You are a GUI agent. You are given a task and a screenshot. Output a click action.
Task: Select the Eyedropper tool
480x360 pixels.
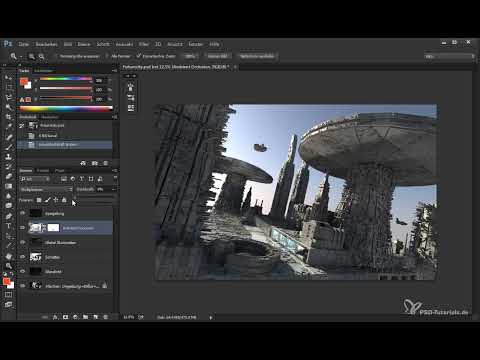point(8,127)
